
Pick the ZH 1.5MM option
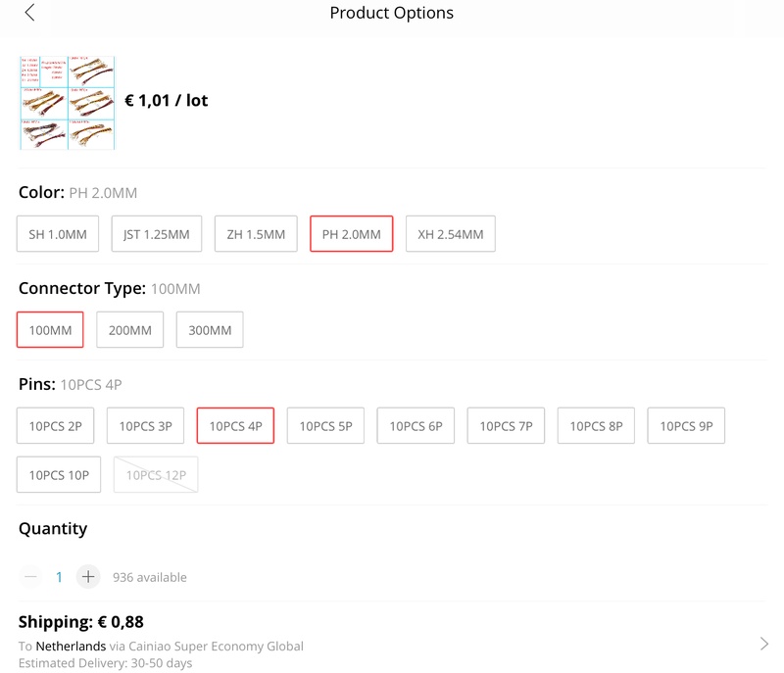coord(256,234)
